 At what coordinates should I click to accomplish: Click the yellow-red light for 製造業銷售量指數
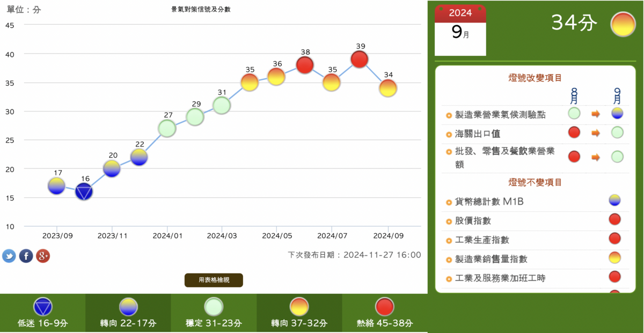pyautogui.click(x=615, y=257)
